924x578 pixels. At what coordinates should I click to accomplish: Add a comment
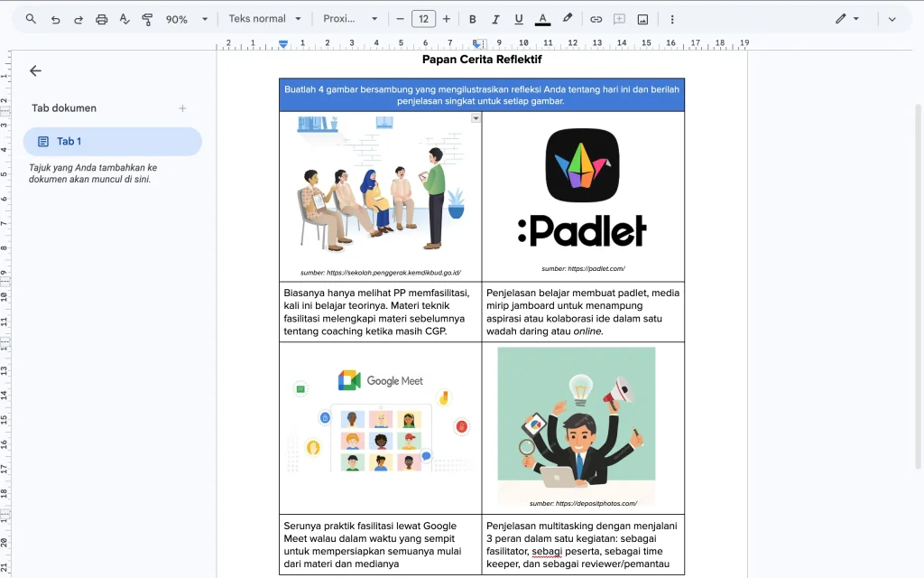[x=619, y=20]
